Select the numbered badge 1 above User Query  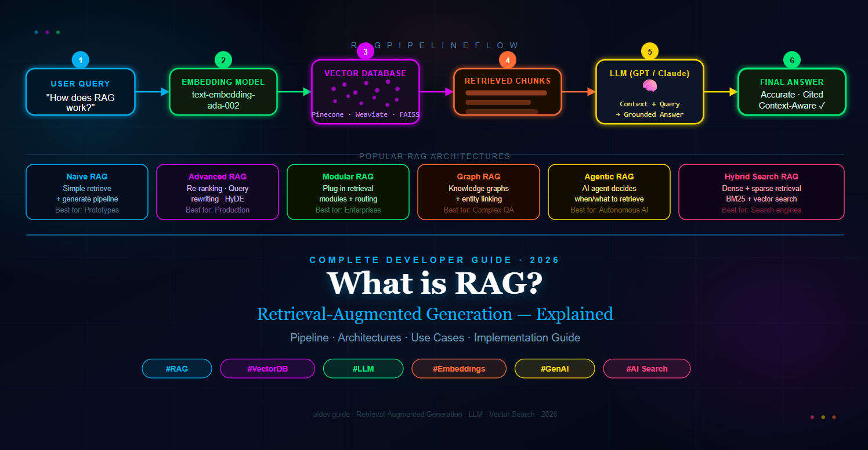[80, 59]
